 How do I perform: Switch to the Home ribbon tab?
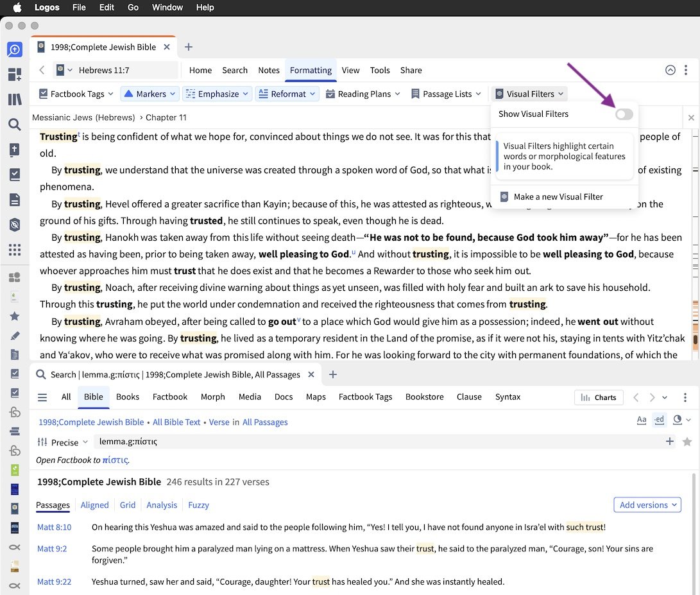tap(200, 70)
